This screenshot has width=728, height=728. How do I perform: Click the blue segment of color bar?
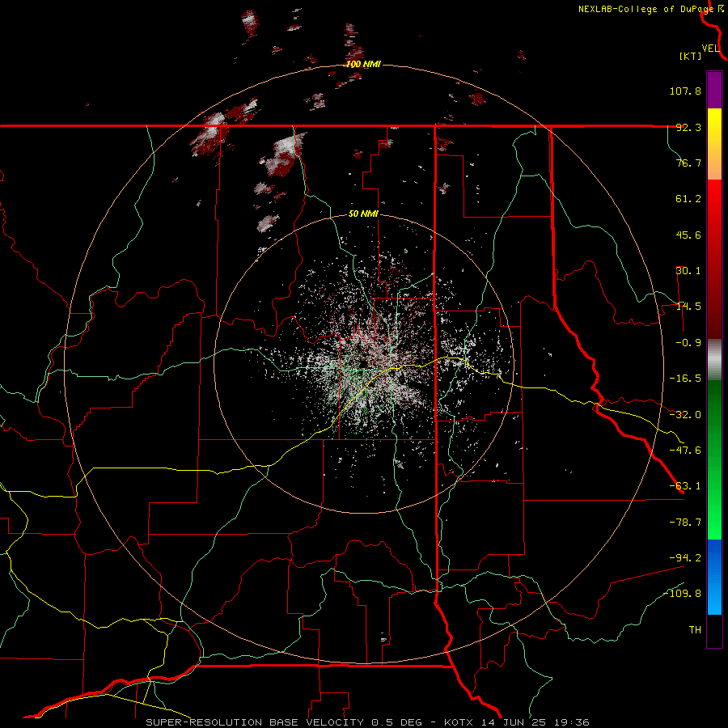[x=714, y=577]
